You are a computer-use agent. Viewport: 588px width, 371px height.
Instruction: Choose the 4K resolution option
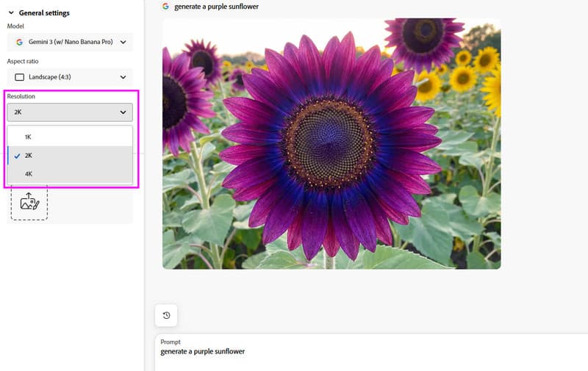coord(28,174)
